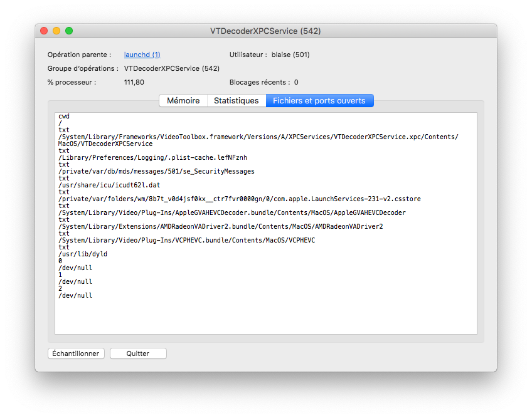Click the AppleGVAHEVCDecoder path line
The height and width of the screenshot is (418, 532).
click(x=231, y=213)
